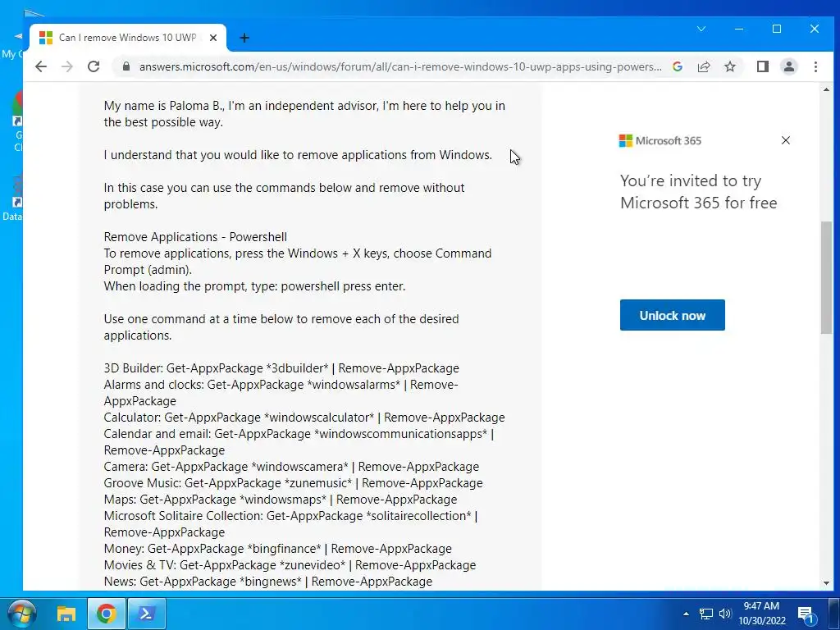This screenshot has width=840, height=630.
Task: Open PowerShell from taskbar
Action: click(x=147, y=614)
